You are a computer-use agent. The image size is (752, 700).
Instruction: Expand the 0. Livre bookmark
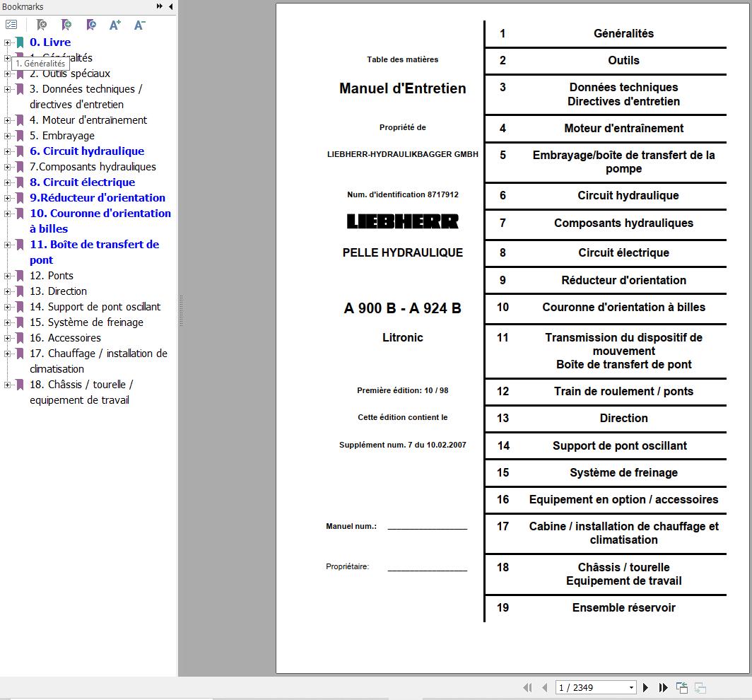(x=7, y=42)
